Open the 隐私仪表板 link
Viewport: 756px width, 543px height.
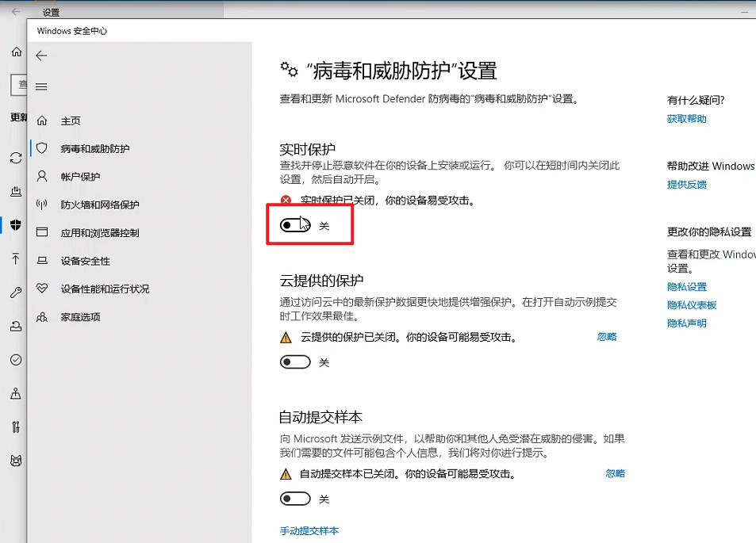[x=692, y=305]
